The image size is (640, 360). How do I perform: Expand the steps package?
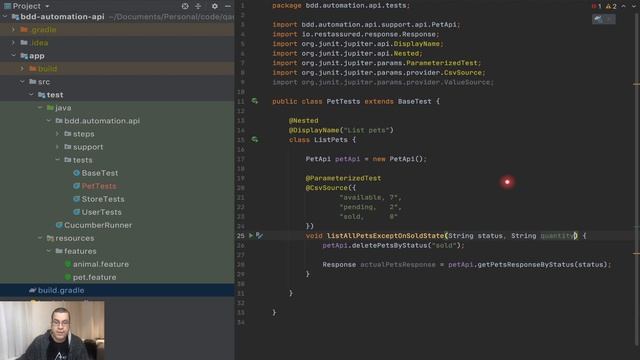click(x=58, y=134)
